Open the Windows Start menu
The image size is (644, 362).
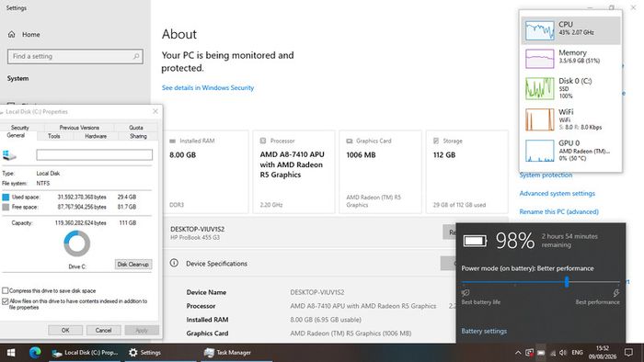pos(11,353)
